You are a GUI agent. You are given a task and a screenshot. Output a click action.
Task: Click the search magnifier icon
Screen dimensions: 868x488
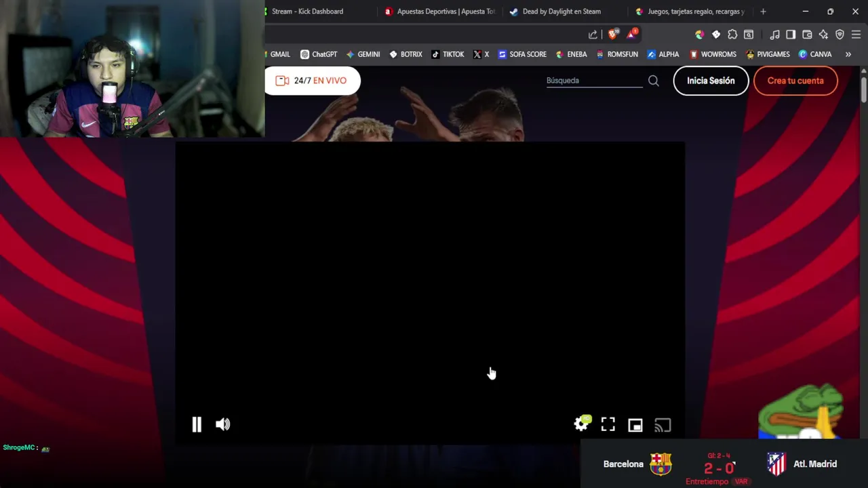point(654,81)
